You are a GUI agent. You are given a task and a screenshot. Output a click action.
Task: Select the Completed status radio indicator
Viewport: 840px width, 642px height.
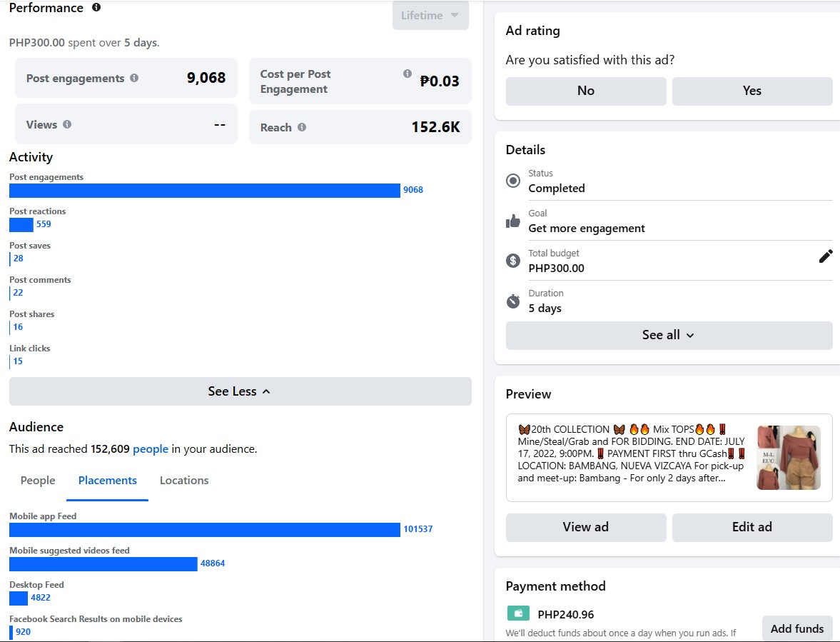coord(512,181)
